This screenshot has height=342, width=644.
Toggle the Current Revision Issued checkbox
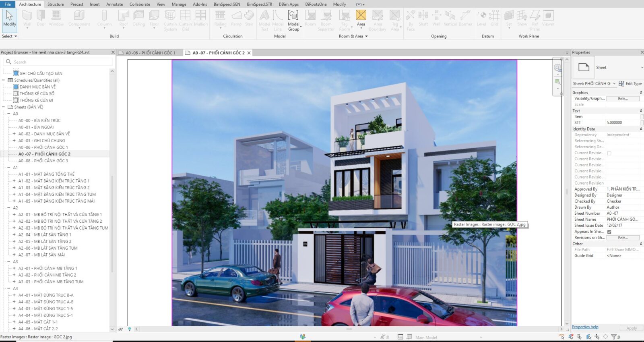point(609,153)
